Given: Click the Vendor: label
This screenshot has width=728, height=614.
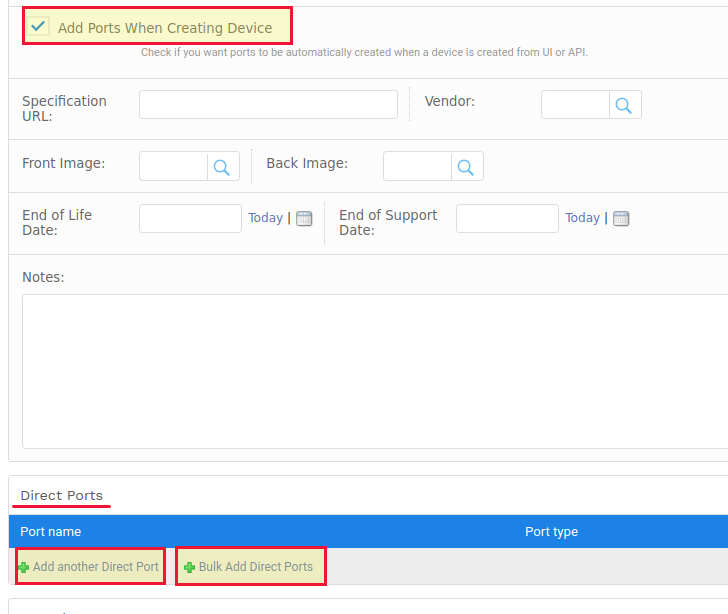Looking at the screenshot, I should pyautogui.click(x=449, y=101).
